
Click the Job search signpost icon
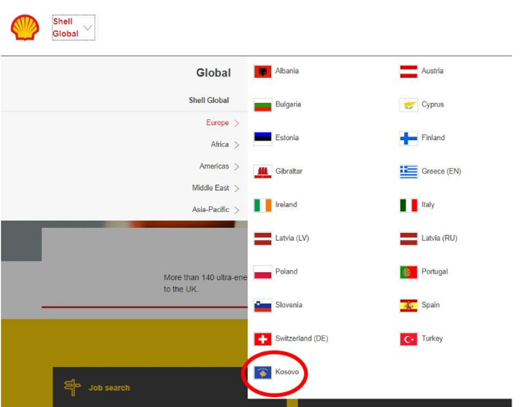(72, 387)
